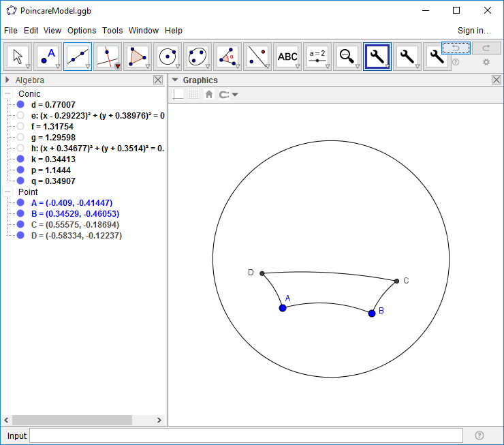This screenshot has height=445, width=504.
Task: Toggle visibility of conic e
Action: tap(20, 116)
